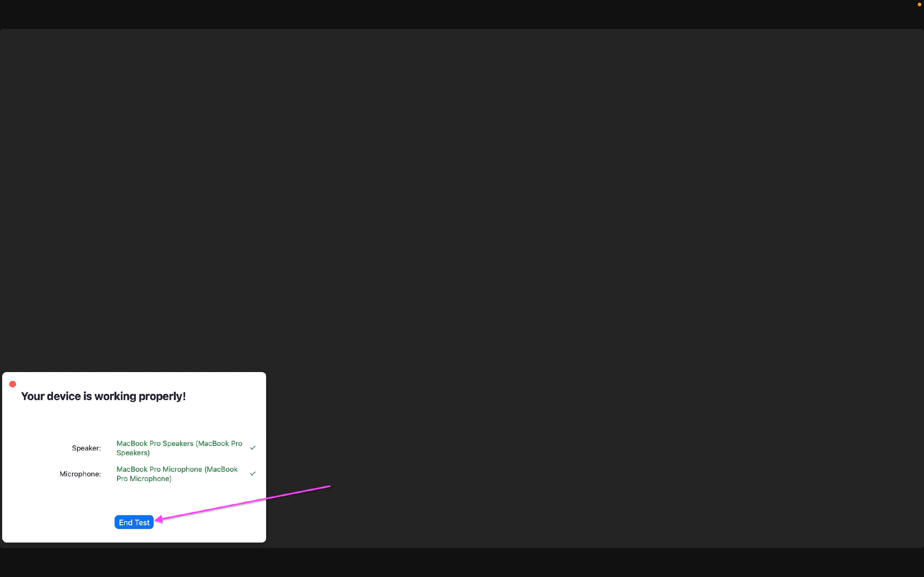Viewport: 924px width, 577px height.
Task: Click the 'Speaker:' label in the dialog
Action: [86, 448]
